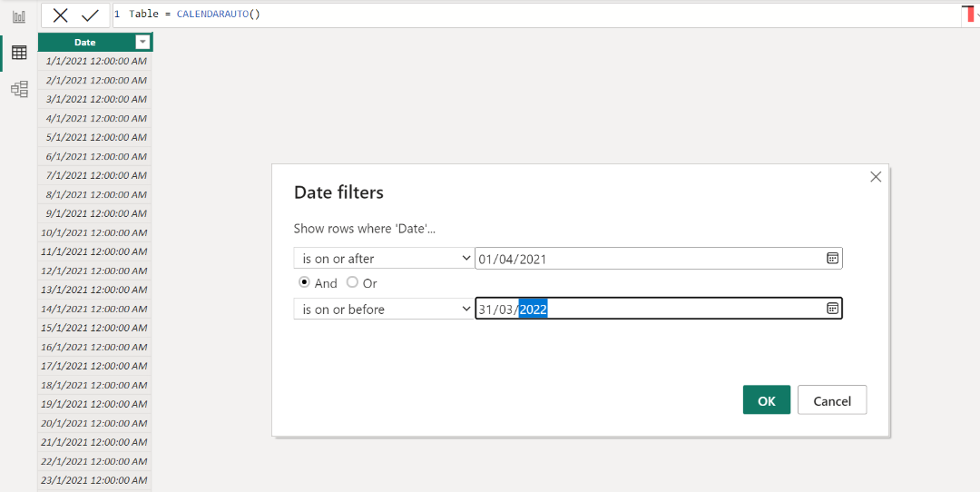Select cell 9/1/2021 12:00:00 AM
Screen dimensions: 980x492
click(95, 213)
